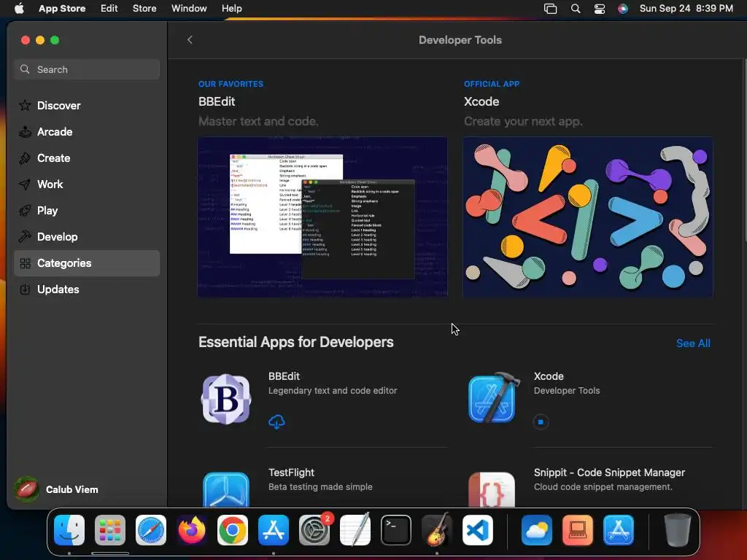Image resolution: width=747 pixels, height=560 pixels.
Task: Open the Updates section
Action: [87, 289]
